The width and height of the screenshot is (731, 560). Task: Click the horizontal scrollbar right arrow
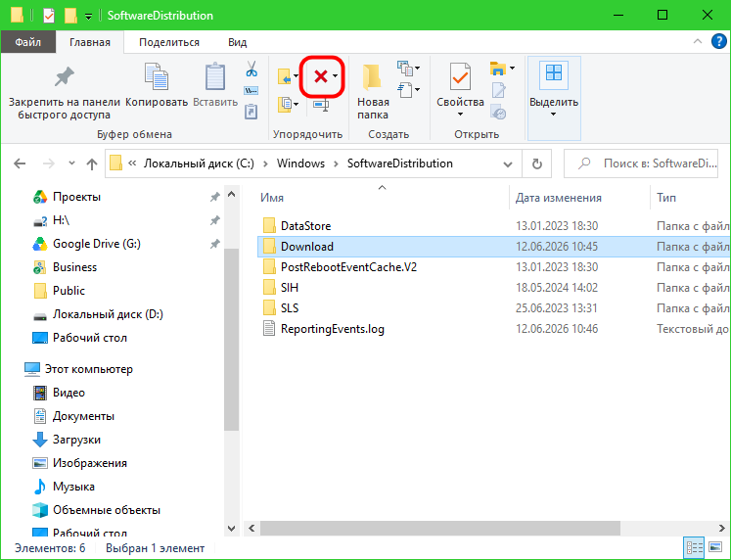point(721,529)
